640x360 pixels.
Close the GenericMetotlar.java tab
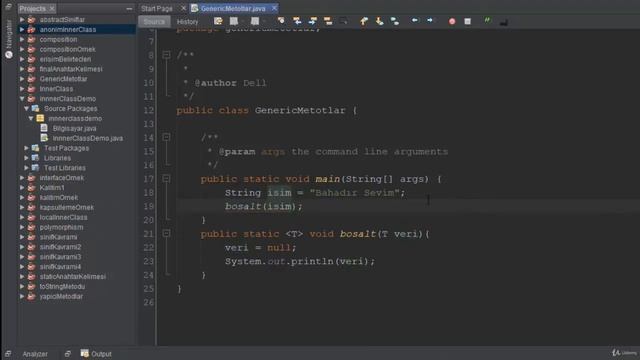274,8
